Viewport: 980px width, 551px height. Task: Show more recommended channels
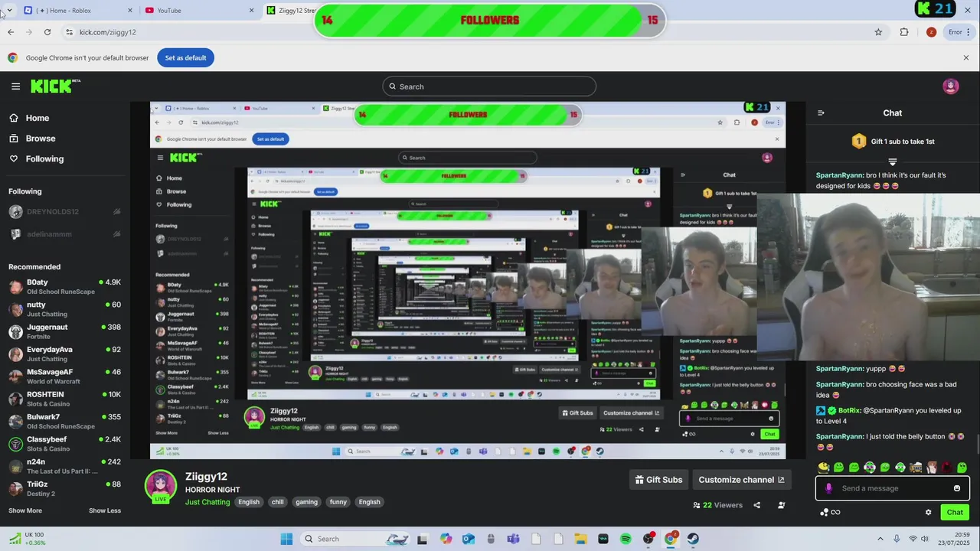[25, 510]
